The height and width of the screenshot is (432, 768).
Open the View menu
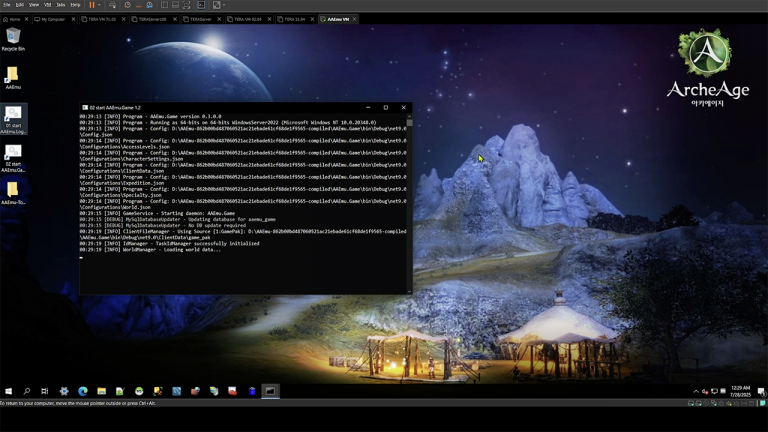[x=34, y=5]
